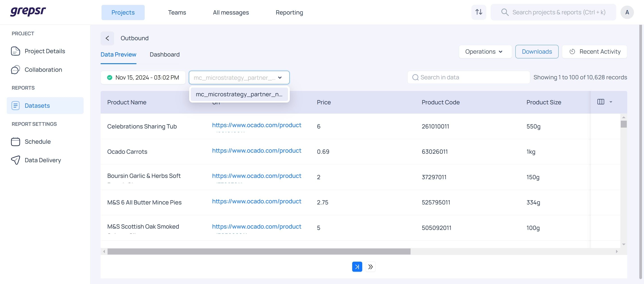
Task: Open Schedule settings
Action: click(45, 142)
